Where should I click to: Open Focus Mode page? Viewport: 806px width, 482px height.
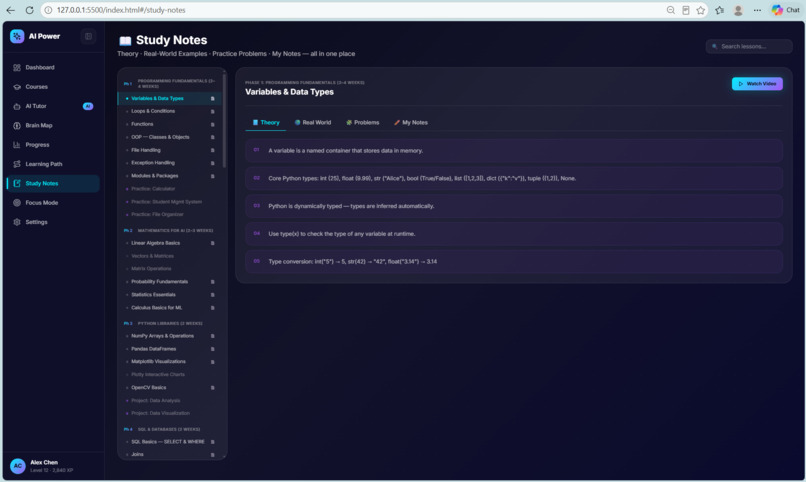[x=53, y=202]
